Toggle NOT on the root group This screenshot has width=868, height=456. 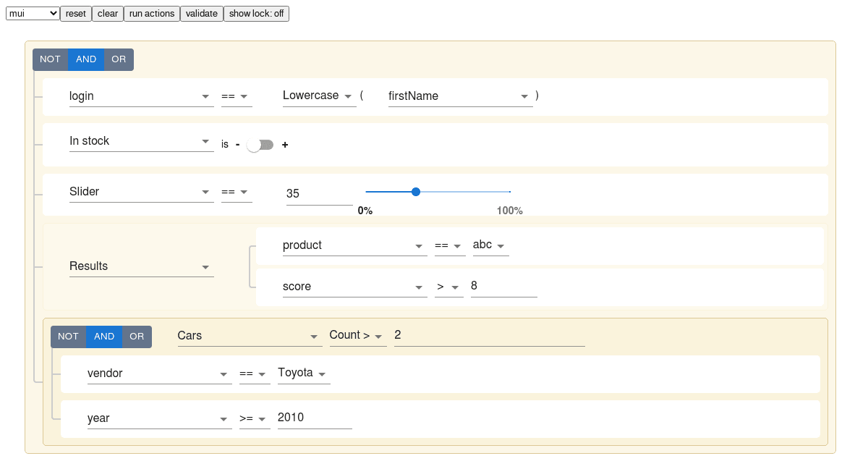click(50, 59)
